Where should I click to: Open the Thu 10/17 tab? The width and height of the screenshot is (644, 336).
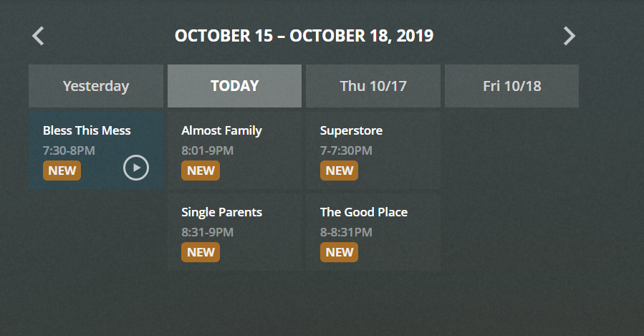[x=373, y=87]
